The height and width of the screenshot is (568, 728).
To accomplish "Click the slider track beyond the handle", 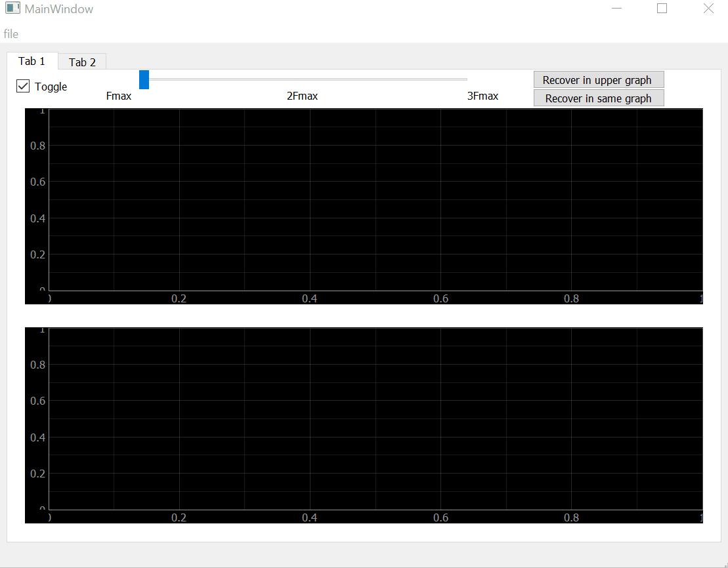I will tap(328, 79).
